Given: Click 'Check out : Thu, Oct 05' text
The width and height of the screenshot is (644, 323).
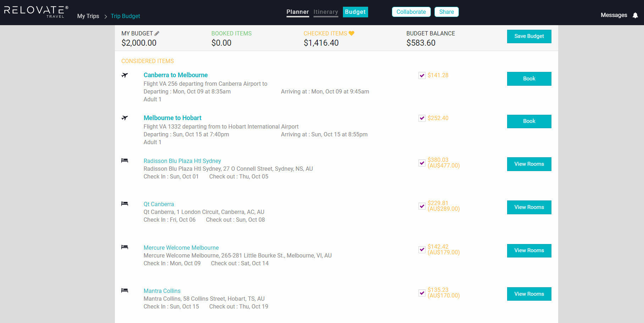Looking at the screenshot, I should (239, 176).
